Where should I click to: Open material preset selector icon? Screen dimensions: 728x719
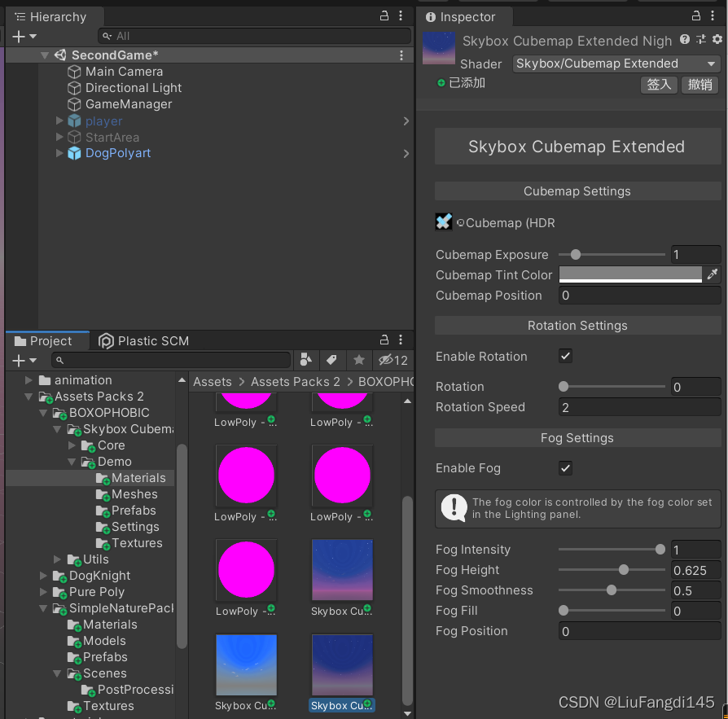coord(701,39)
